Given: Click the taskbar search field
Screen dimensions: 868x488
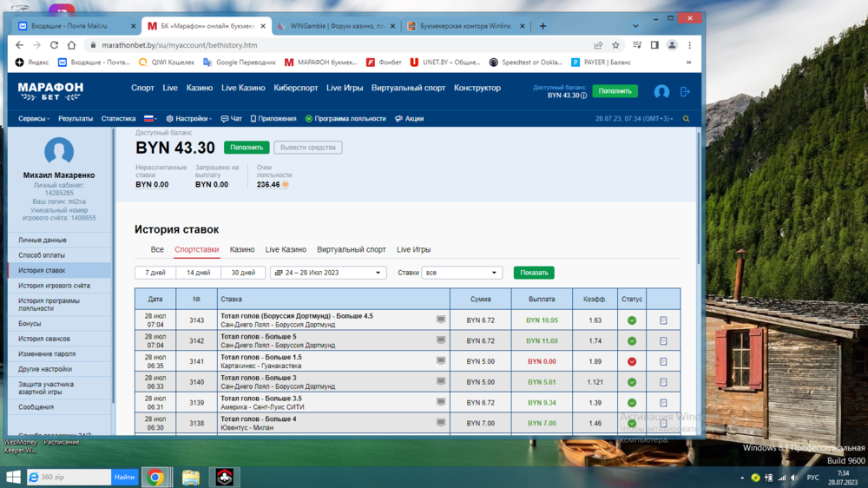Looking at the screenshot, I should [69, 477].
